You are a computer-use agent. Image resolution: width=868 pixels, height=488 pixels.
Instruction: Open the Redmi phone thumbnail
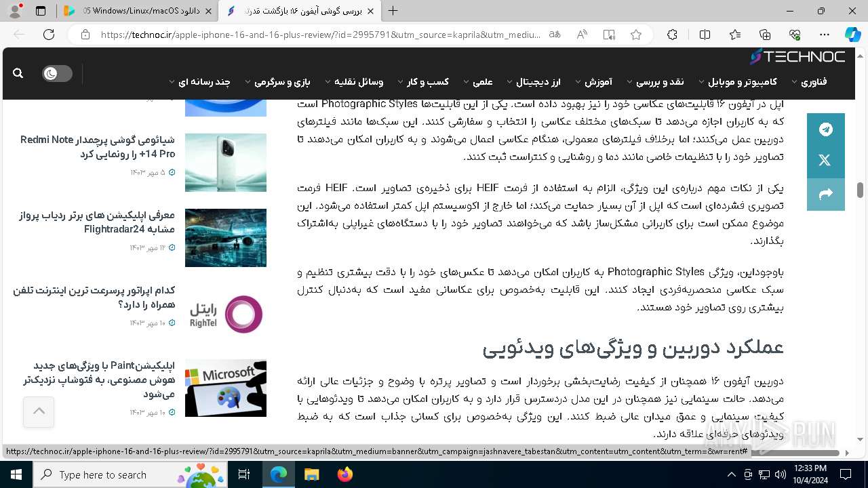pos(226,162)
